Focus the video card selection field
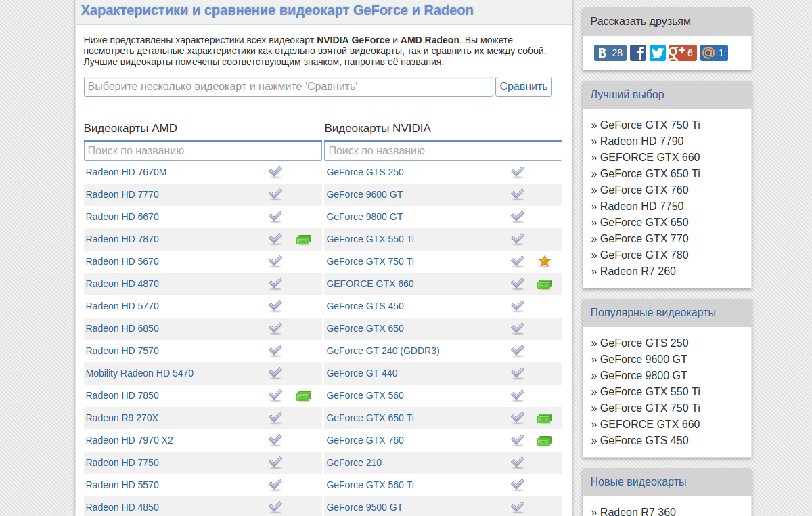Screen dimensions: 812x516 (288, 87)
